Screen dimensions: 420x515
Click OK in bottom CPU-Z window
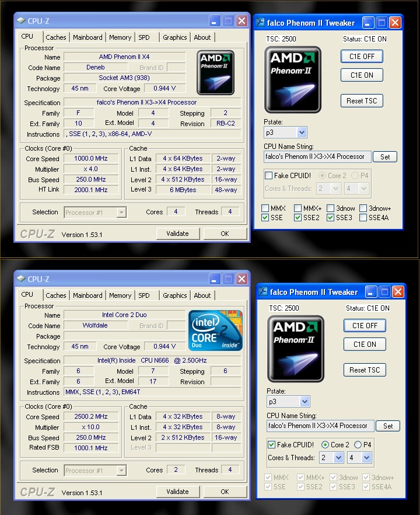click(x=225, y=492)
